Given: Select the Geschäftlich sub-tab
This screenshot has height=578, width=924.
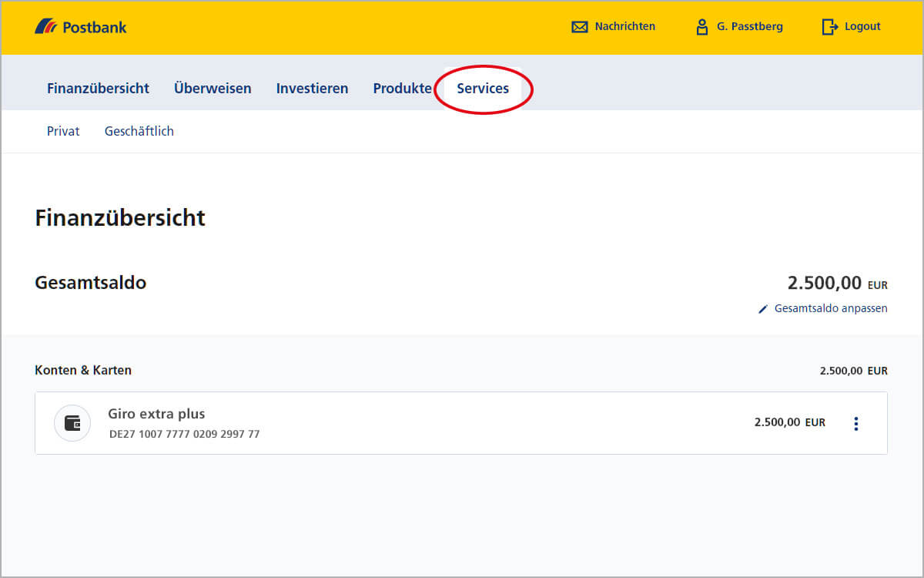Looking at the screenshot, I should (139, 131).
